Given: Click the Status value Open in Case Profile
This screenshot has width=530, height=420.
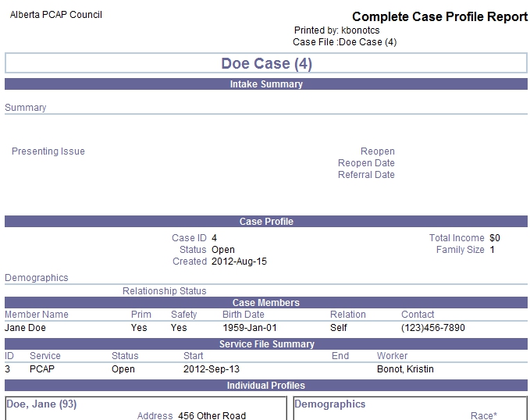Looking at the screenshot, I should 223,250.
